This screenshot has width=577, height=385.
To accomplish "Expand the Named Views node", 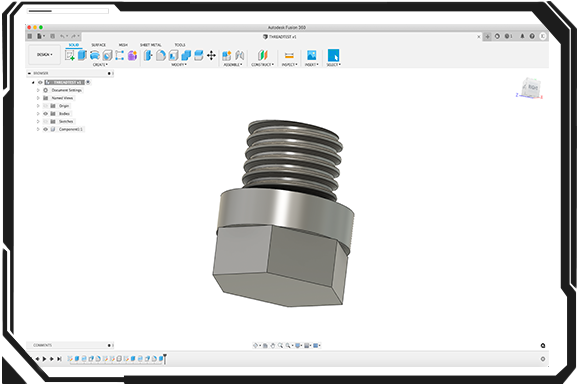I will 38,98.
